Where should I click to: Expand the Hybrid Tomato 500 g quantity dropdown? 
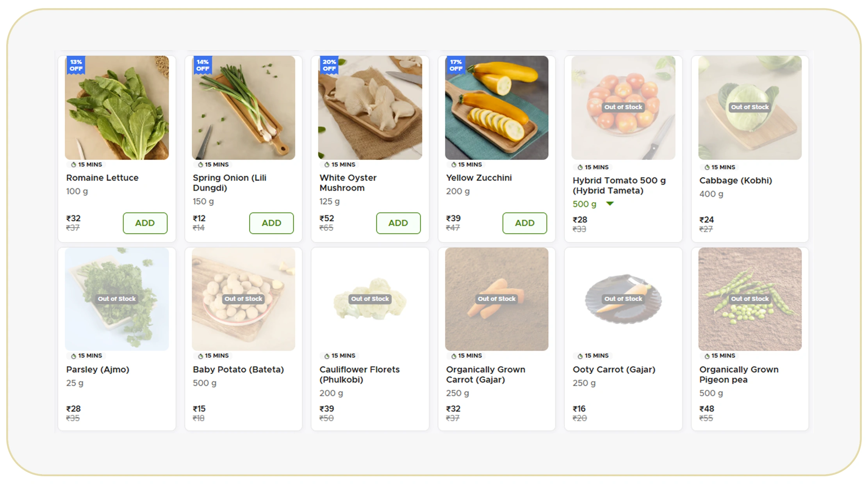(610, 204)
